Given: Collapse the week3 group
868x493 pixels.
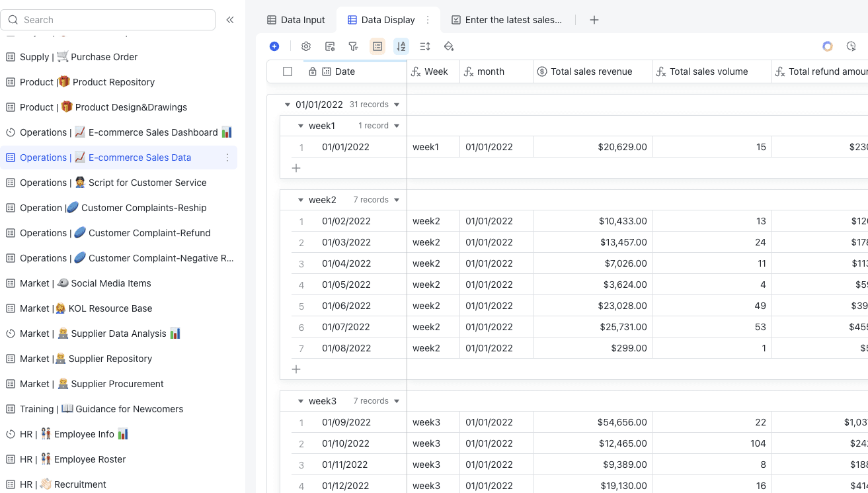Looking at the screenshot, I should pyautogui.click(x=300, y=401).
